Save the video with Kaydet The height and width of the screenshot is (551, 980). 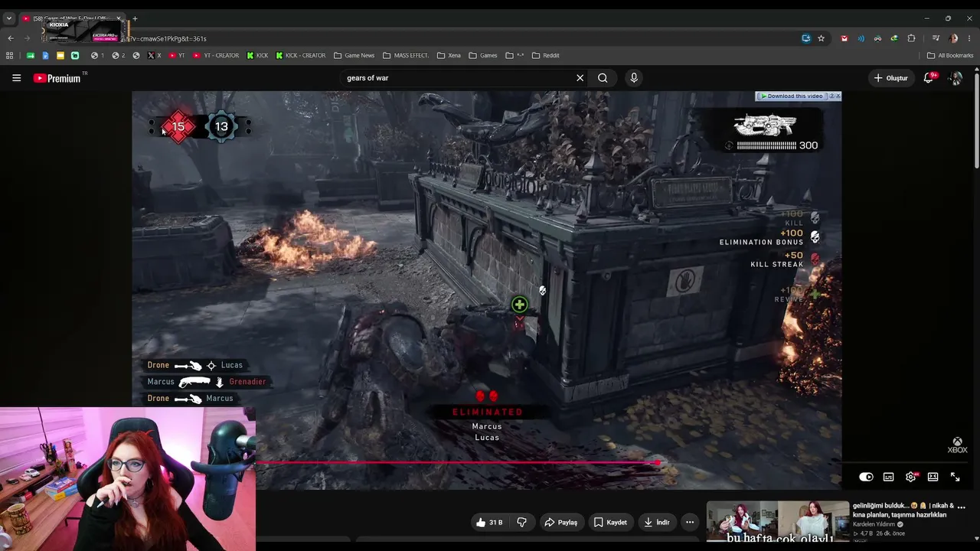pos(610,522)
